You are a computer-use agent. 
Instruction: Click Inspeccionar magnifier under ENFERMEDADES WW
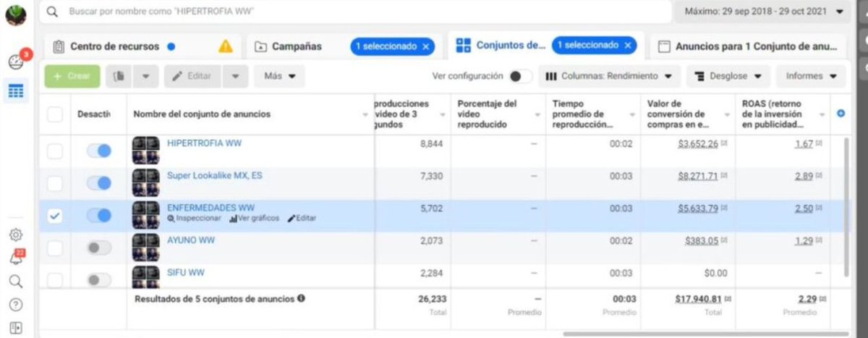point(194,219)
